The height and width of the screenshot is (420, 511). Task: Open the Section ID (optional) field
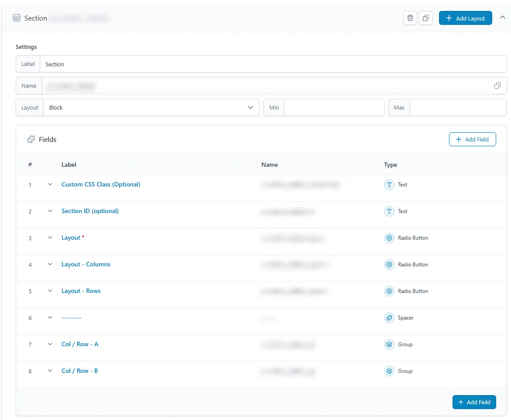coord(90,211)
